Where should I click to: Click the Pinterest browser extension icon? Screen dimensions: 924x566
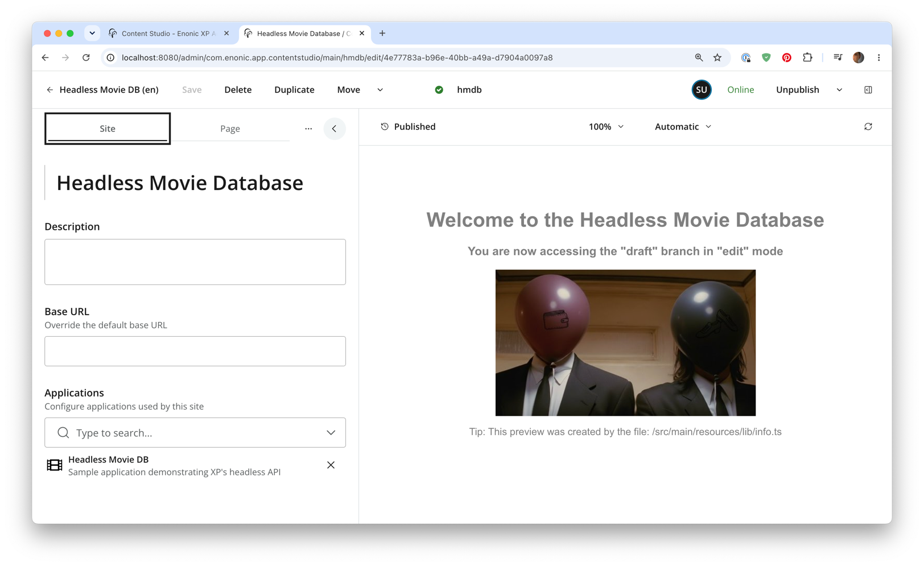(786, 57)
